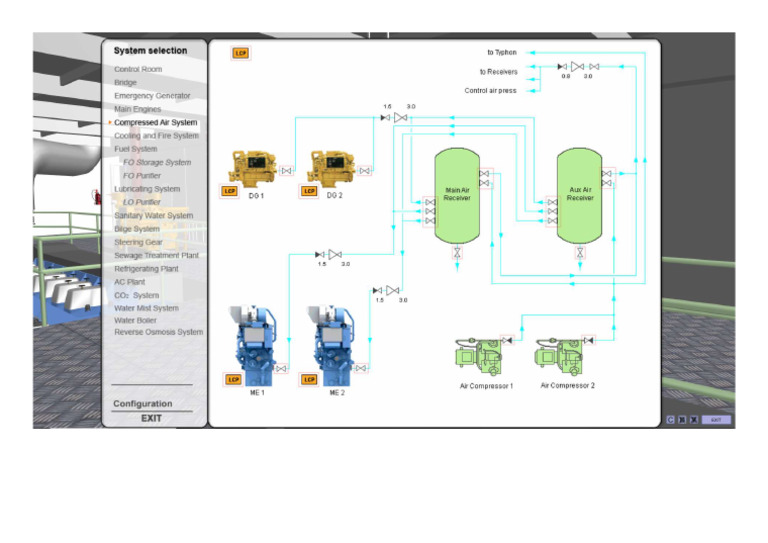Open Control Room from System selection
This screenshot has height=543, width=768.
coord(138,70)
